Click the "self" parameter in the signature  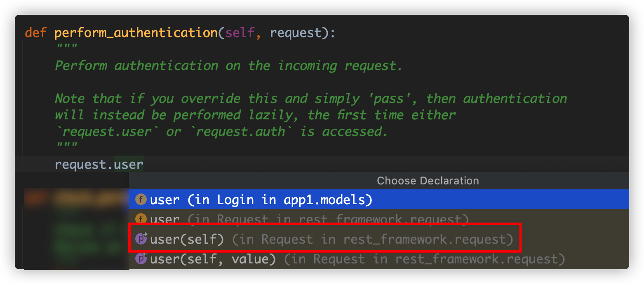(x=240, y=33)
